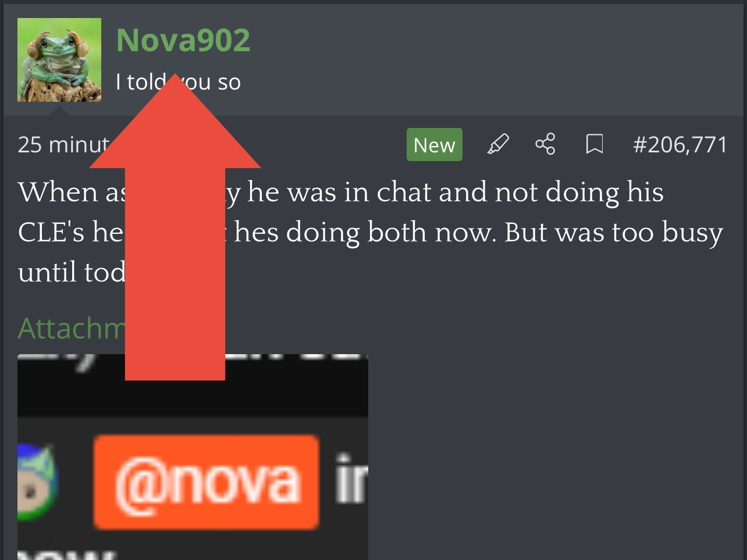Screen dimensions: 747x560
Task: Click the green New badge
Action: click(434, 144)
